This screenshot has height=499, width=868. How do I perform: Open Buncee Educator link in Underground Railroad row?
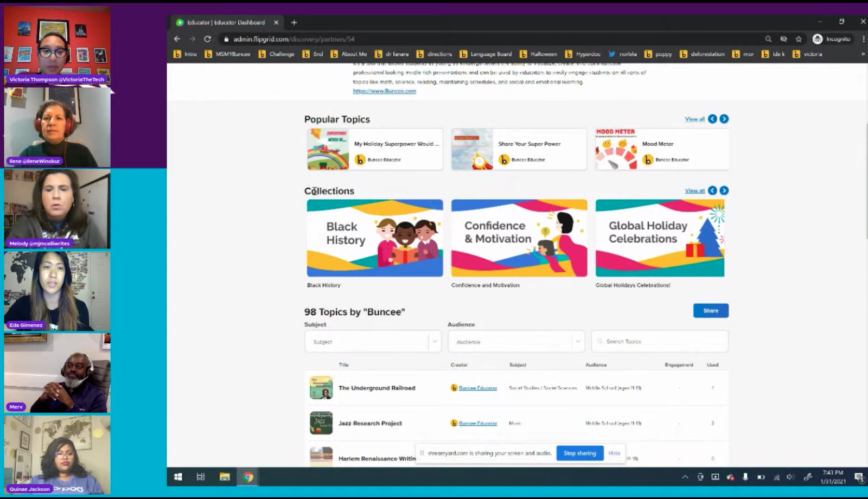tap(478, 388)
